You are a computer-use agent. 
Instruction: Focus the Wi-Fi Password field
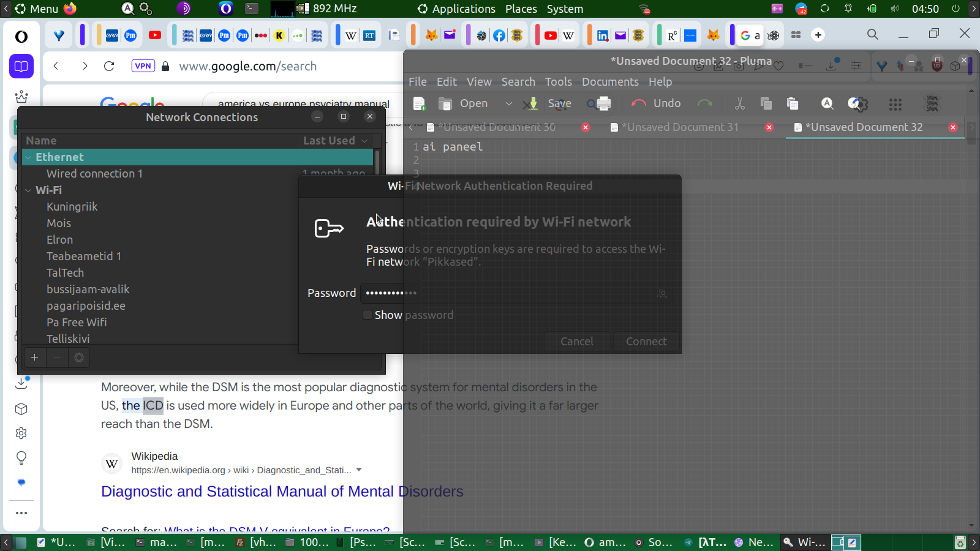click(x=515, y=293)
